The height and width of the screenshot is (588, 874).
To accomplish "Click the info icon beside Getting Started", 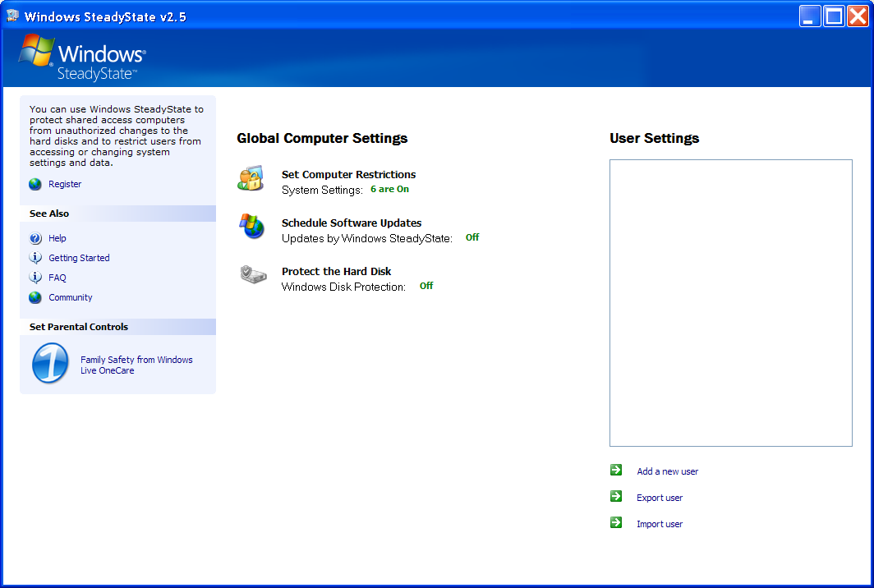I will [x=35, y=258].
